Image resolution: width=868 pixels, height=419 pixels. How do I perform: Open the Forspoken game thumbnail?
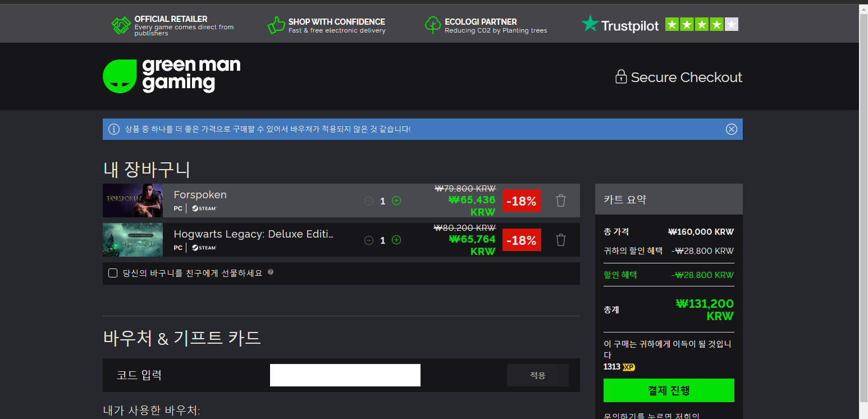[133, 201]
